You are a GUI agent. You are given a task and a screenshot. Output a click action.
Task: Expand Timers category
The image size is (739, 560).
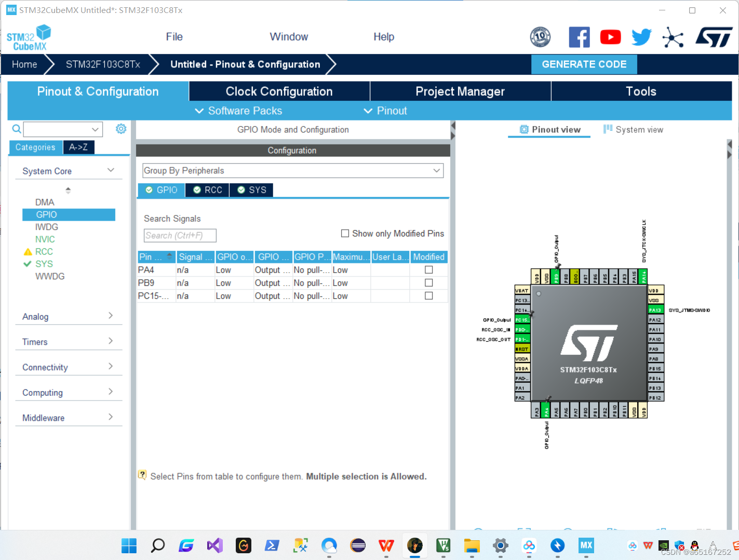pos(111,341)
